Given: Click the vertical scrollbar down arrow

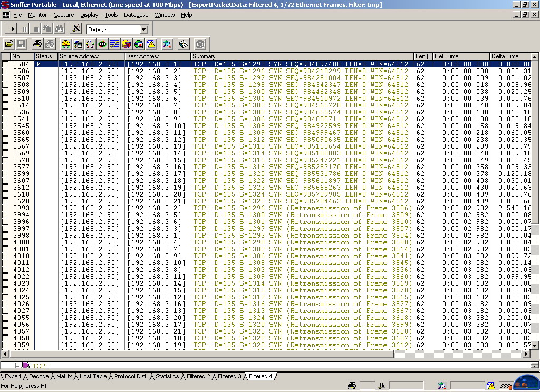Looking at the screenshot, I should pos(534,345).
